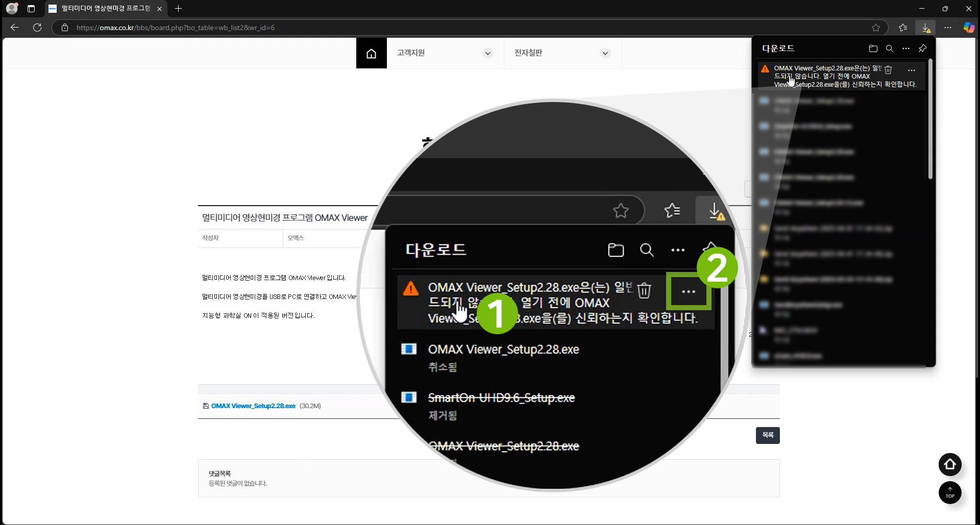The image size is (980, 525).
Task: Open downloads panel more options menu
Action: tap(905, 48)
